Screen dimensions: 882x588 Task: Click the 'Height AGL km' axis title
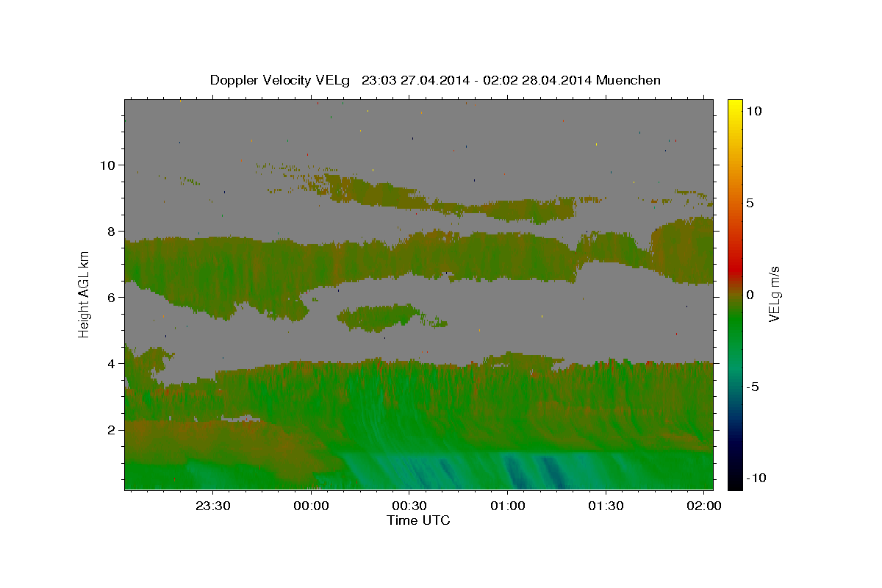85,293
